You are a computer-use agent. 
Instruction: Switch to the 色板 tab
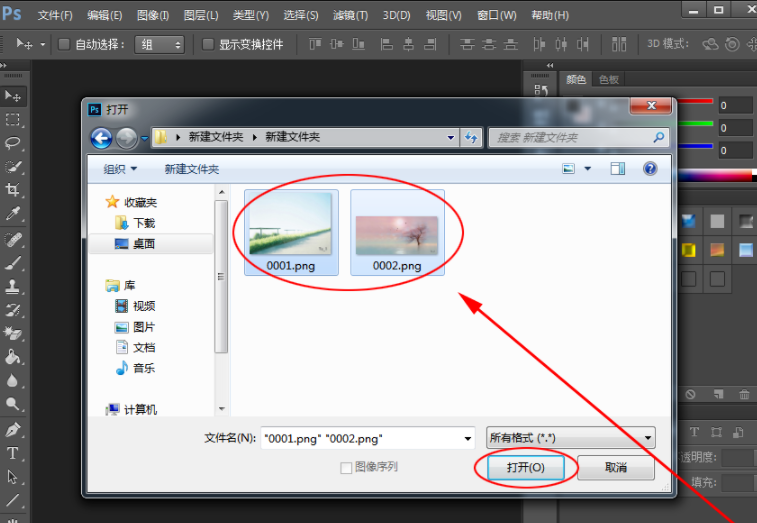click(608, 80)
